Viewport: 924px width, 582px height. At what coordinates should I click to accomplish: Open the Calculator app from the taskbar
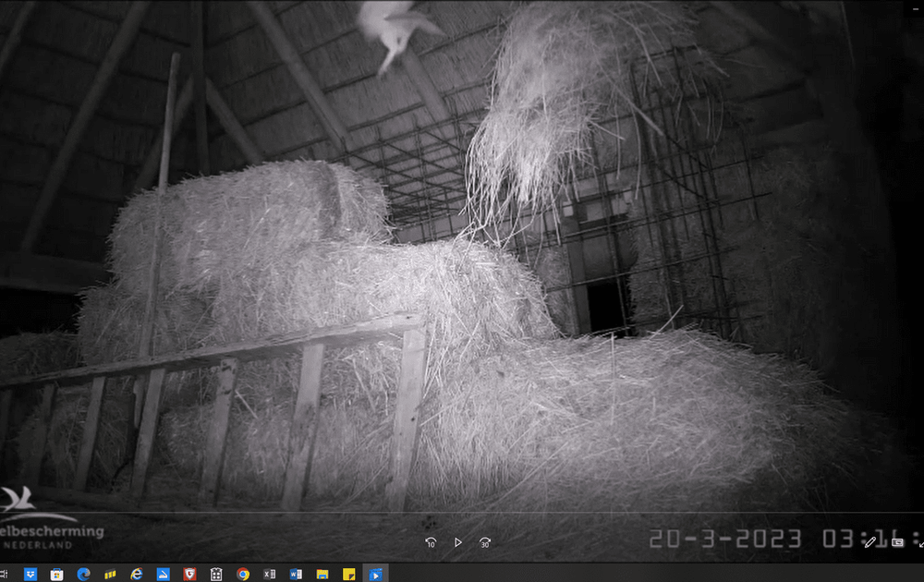tap(216, 574)
